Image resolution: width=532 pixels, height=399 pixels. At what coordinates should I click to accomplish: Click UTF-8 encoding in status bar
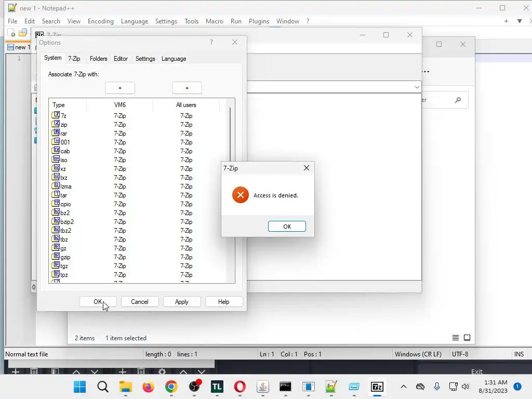pyautogui.click(x=460, y=354)
